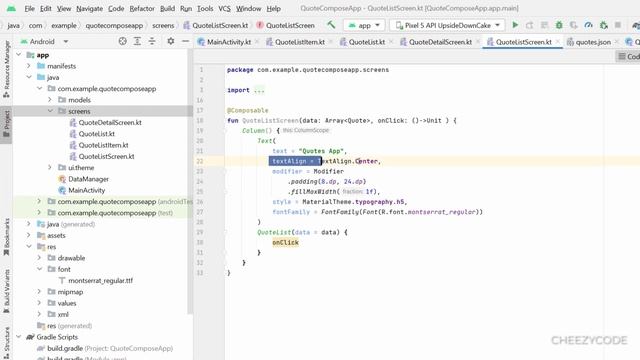This screenshot has width=640, height=360.
Task: Switch to the QuoteList.kt editor tab
Action: (367, 42)
